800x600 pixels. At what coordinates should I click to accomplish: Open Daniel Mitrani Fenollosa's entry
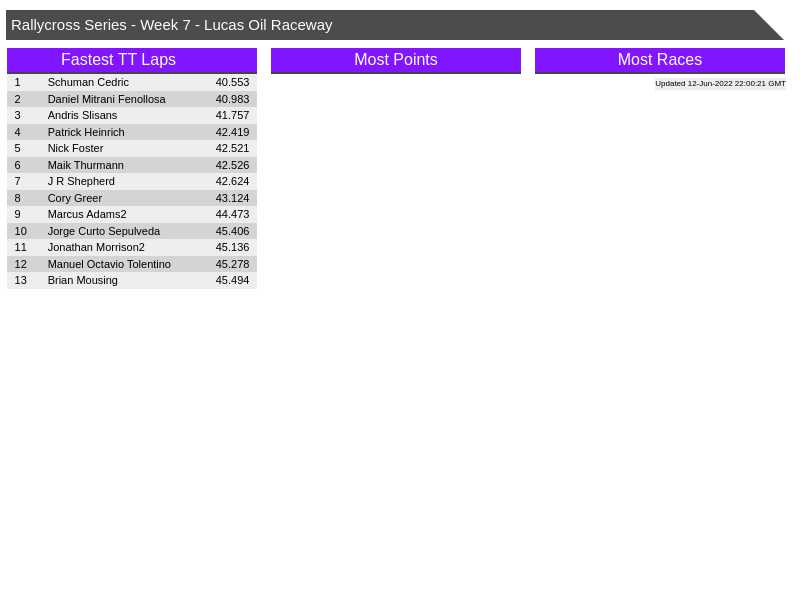106,99
